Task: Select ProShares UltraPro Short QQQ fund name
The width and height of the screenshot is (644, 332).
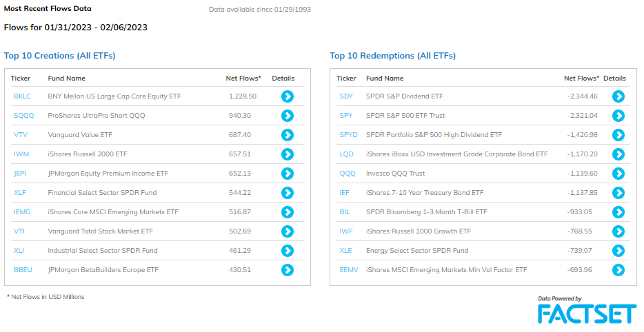Action: pyautogui.click(x=97, y=116)
